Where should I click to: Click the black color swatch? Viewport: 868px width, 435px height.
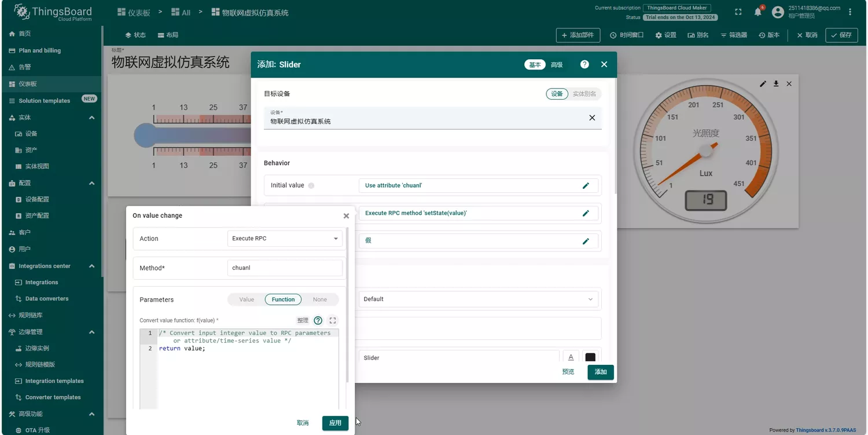(590, 357)
